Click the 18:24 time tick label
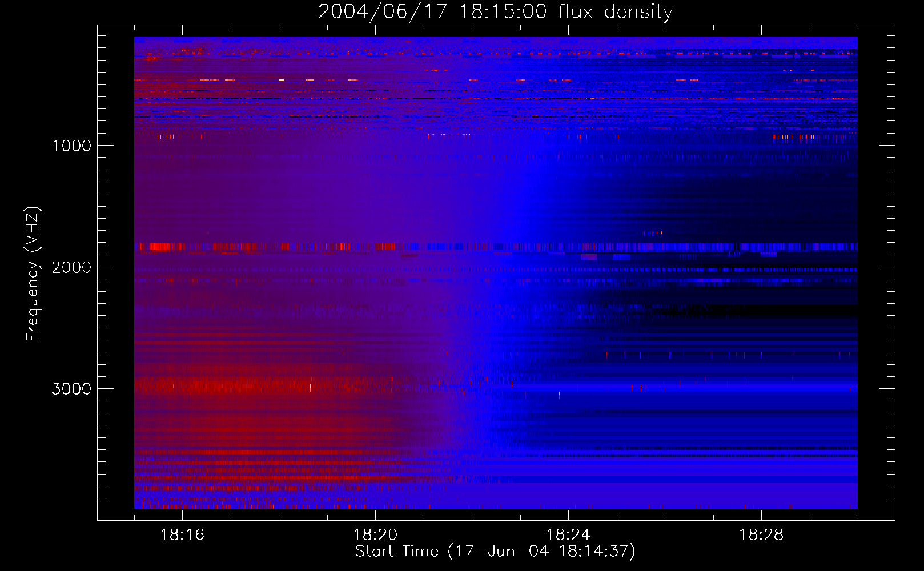The width and height of the screenshot is (924, 571). pos(568,535)
